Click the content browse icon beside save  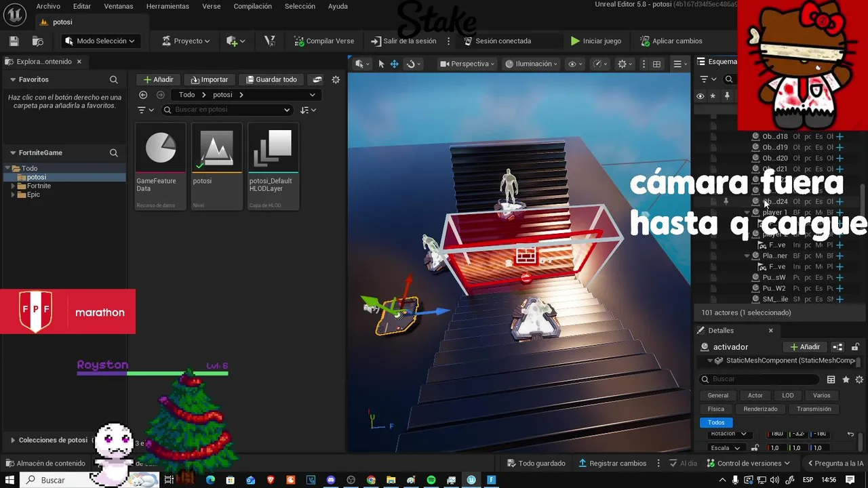coord(38,41)
